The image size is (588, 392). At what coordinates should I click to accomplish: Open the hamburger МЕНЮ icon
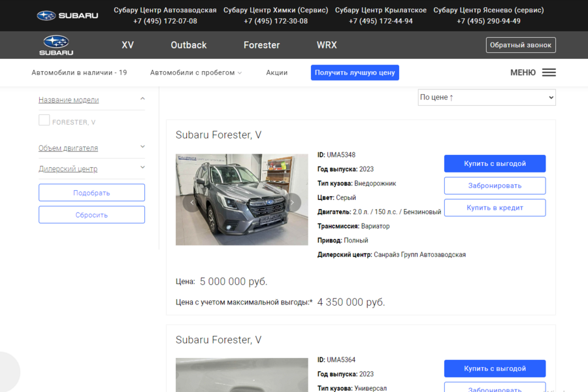(x=549, y=73)
